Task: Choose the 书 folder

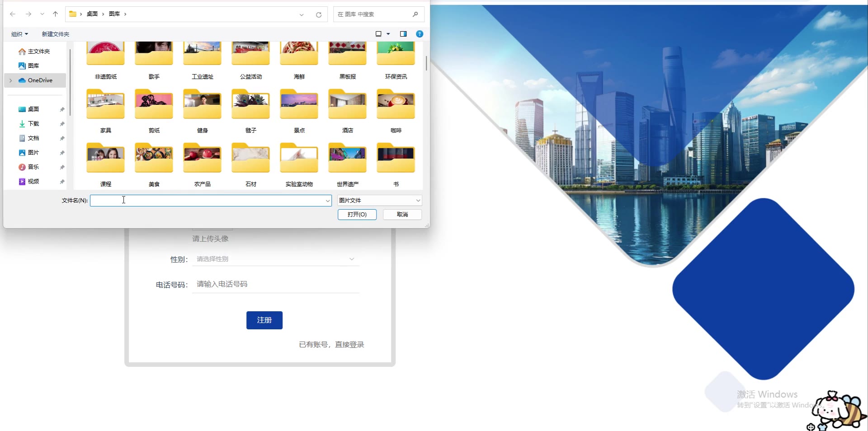Action: point(396,164)
